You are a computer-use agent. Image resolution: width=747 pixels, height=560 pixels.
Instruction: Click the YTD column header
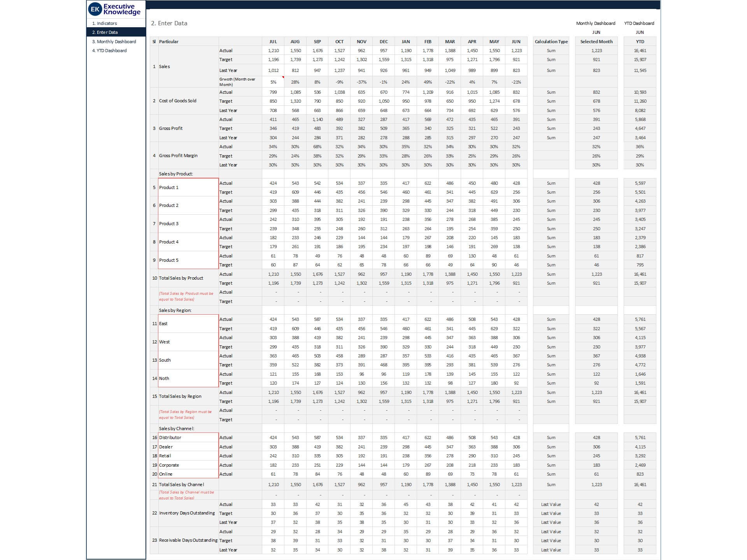click(640, 42)
